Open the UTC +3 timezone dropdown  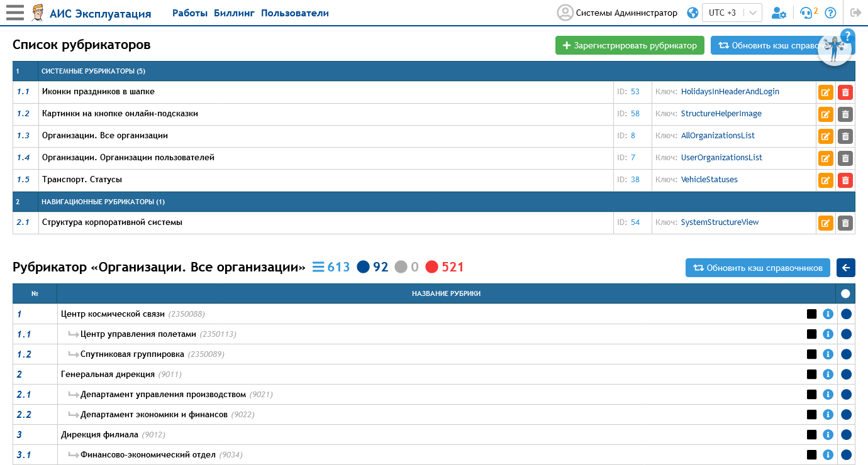click(732, 13)
